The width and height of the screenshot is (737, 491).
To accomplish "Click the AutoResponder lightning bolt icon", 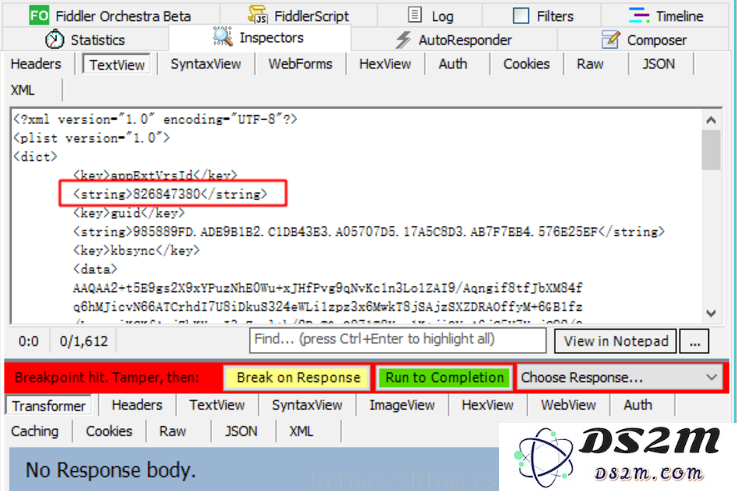I will coord(403,39).
